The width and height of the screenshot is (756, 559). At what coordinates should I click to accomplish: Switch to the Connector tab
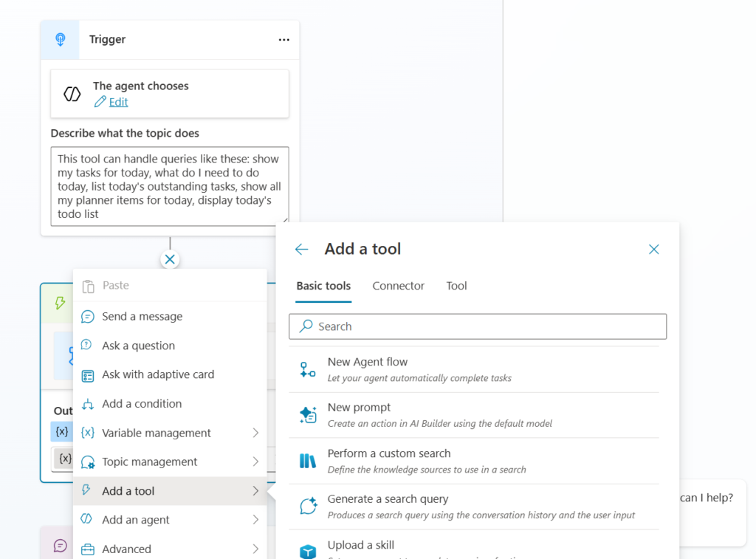tap(398, 286)
